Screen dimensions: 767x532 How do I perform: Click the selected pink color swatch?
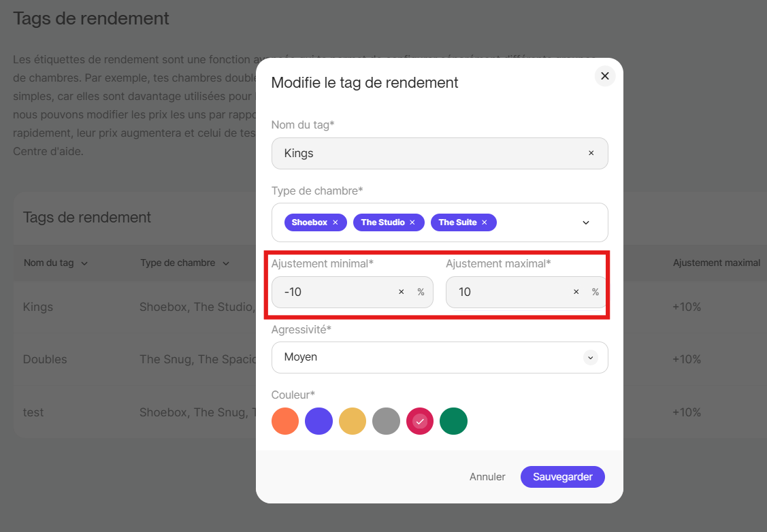(420, 421)
